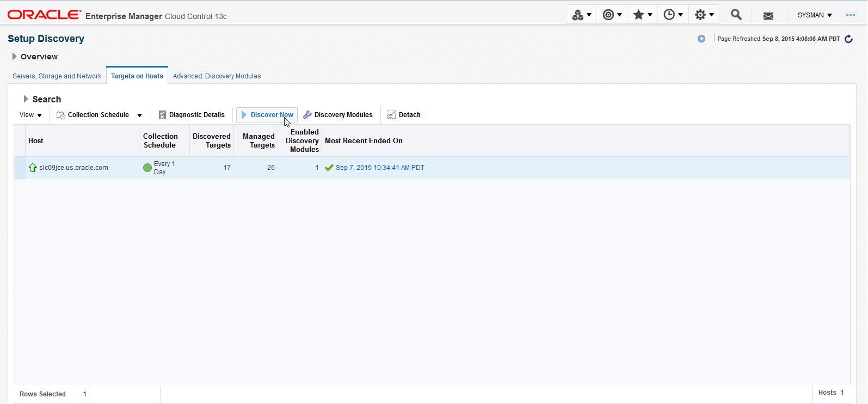This screenshot has height=404, width=868.
Task: Open the 26 managed targets link
Action: [x=271, y=168]
